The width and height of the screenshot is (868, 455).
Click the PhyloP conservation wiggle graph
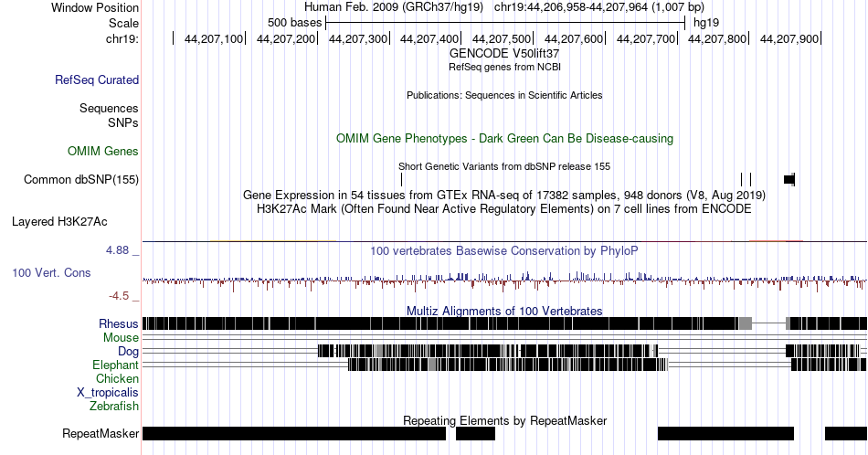pos(504,281)
